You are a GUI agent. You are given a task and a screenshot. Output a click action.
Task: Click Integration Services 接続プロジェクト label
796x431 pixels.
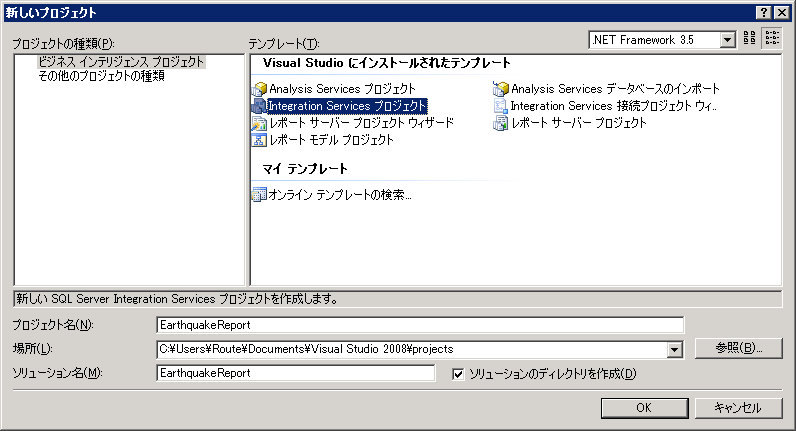(613, 106)
